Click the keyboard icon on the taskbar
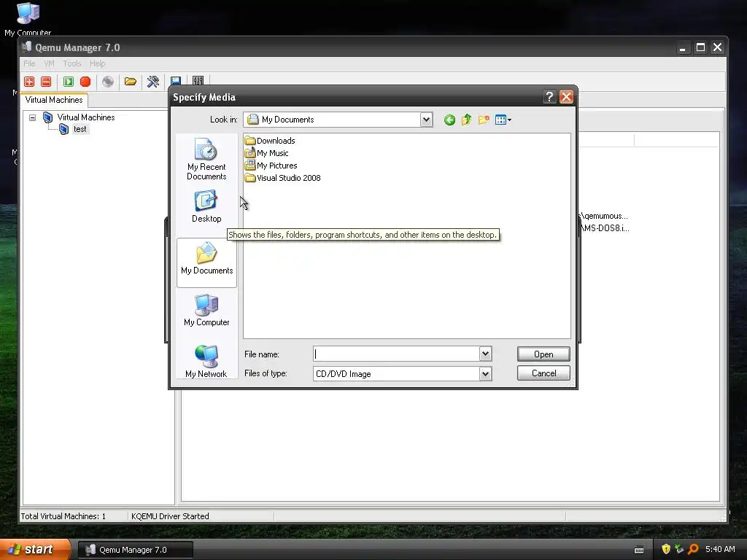The image size is (747, 560). [639, 550]
